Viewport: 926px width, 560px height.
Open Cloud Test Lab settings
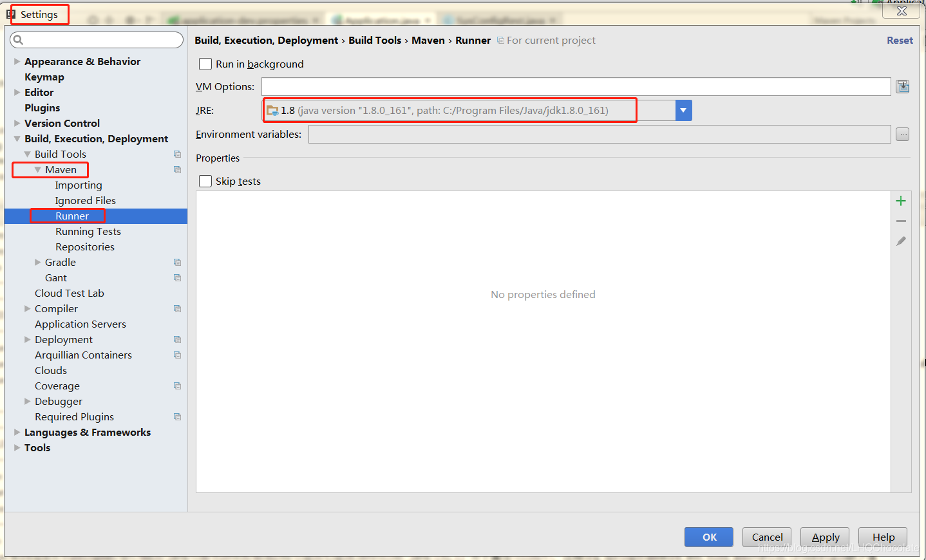[70, 294]
